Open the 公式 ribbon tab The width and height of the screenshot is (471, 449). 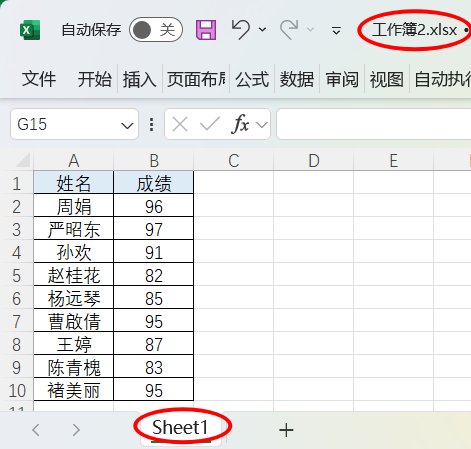click(x=252, y=79)
